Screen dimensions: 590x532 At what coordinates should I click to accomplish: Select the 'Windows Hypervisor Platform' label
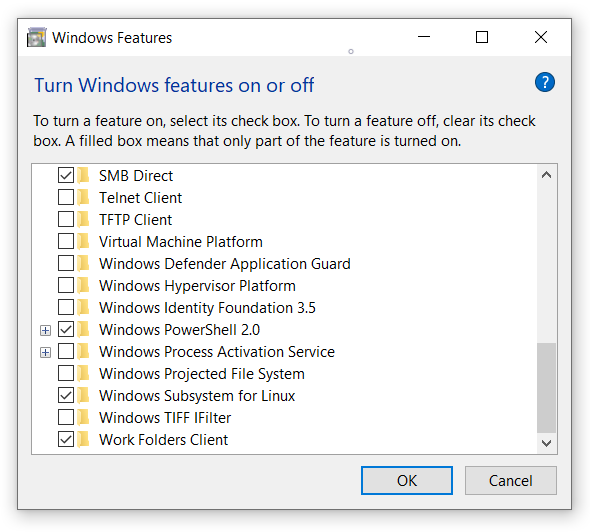click(x=197, y=286)
